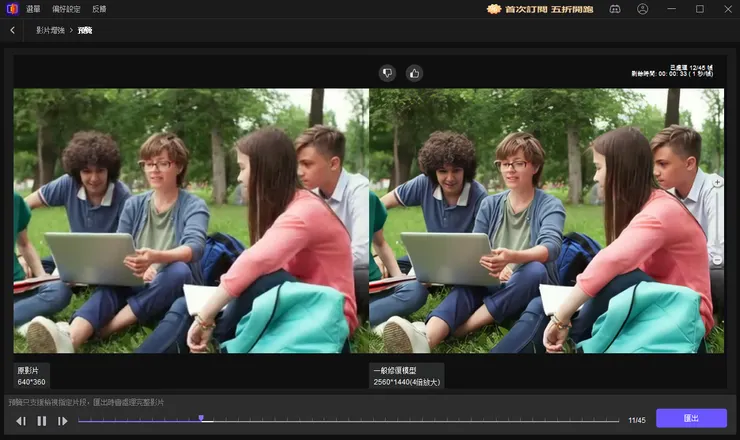Click the 原影片 640*360 label
Image resolution: width=740 pixels, height=440 pixels.
(31, 376)
